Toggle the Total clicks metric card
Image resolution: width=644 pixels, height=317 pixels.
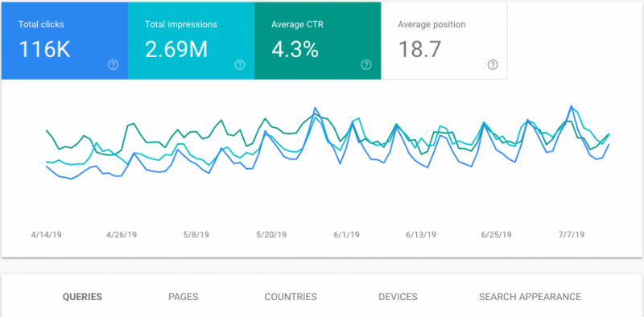65,41
